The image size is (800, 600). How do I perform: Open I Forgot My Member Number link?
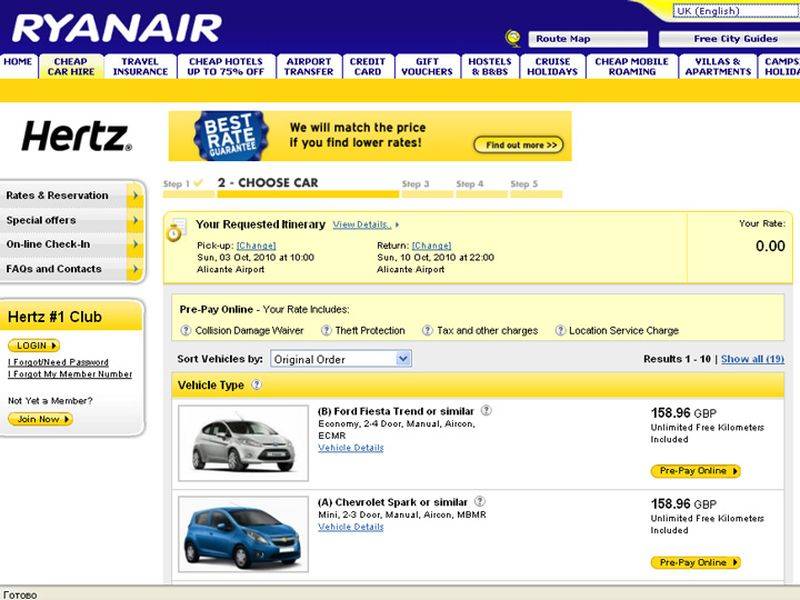(70, 374)
